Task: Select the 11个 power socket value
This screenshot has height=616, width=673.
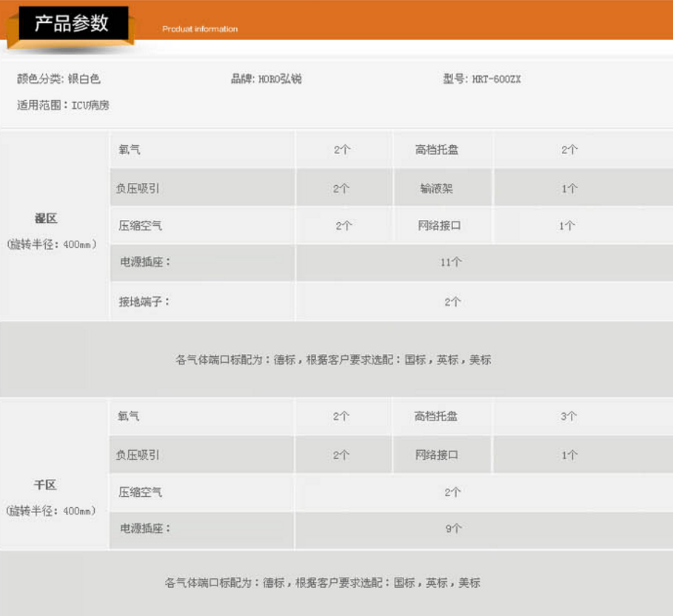Action: click(x=451, y=262)
